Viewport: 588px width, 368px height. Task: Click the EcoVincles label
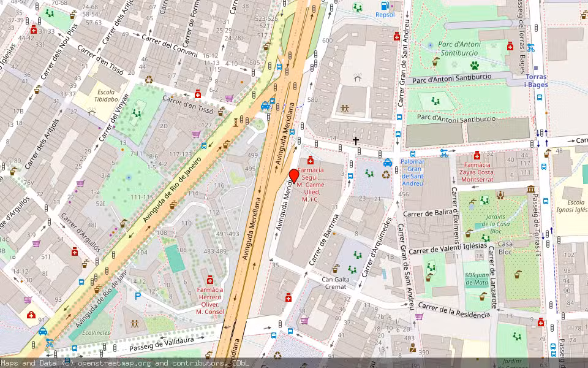pos(96,333)
